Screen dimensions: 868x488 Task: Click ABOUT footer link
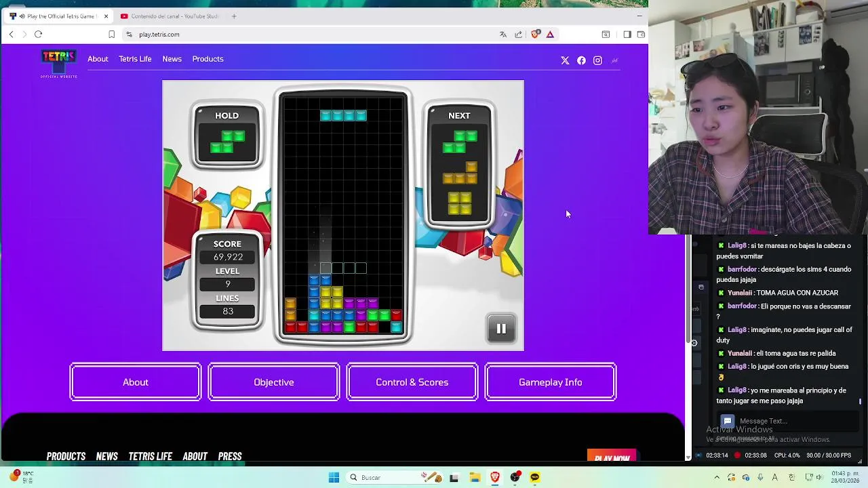[195, 456]
